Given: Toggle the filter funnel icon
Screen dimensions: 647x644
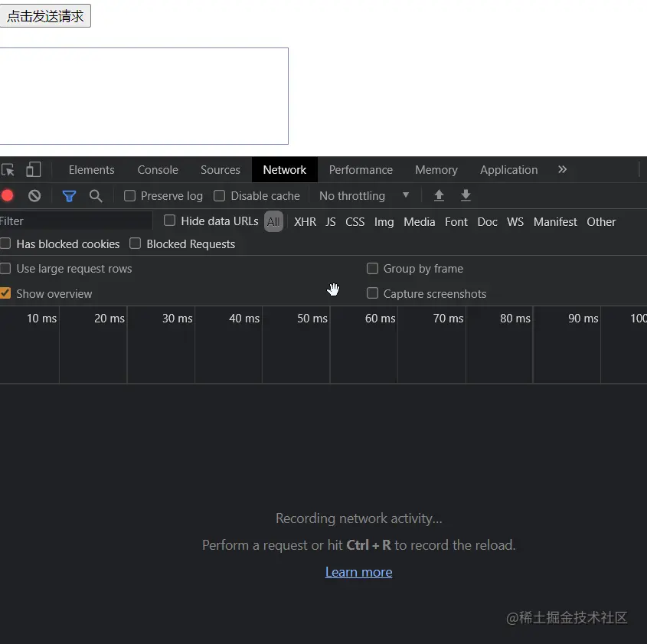Looking at the screenshot, I should [x=68, y=195].
